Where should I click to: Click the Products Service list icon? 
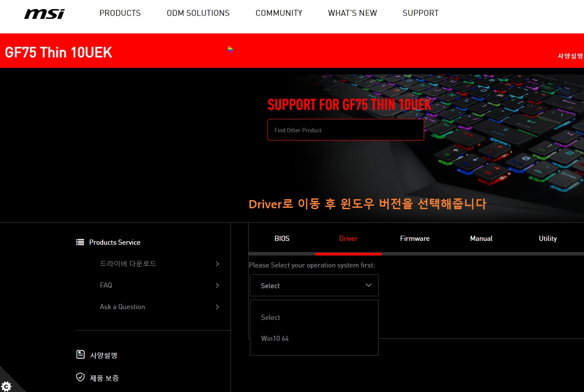pos(80,242)
